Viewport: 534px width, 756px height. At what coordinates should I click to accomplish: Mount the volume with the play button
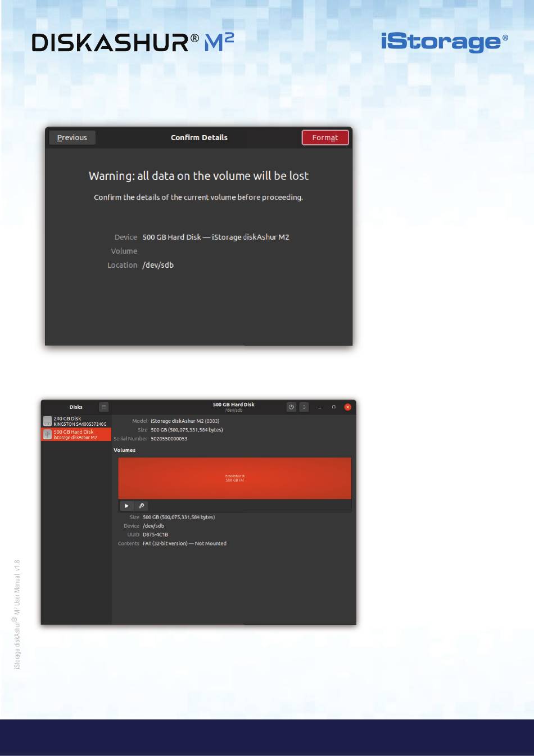126,506
